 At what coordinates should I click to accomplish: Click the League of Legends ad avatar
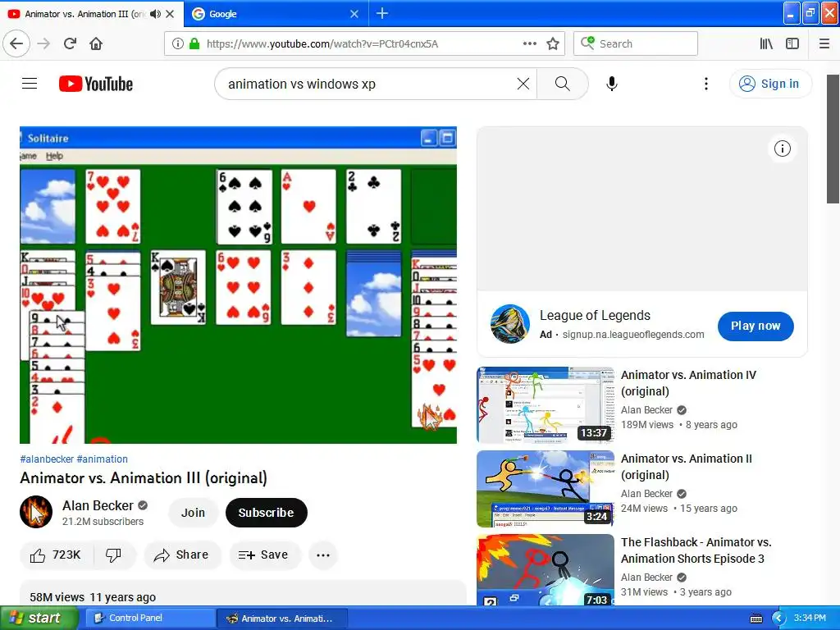(x=509, y=324)
